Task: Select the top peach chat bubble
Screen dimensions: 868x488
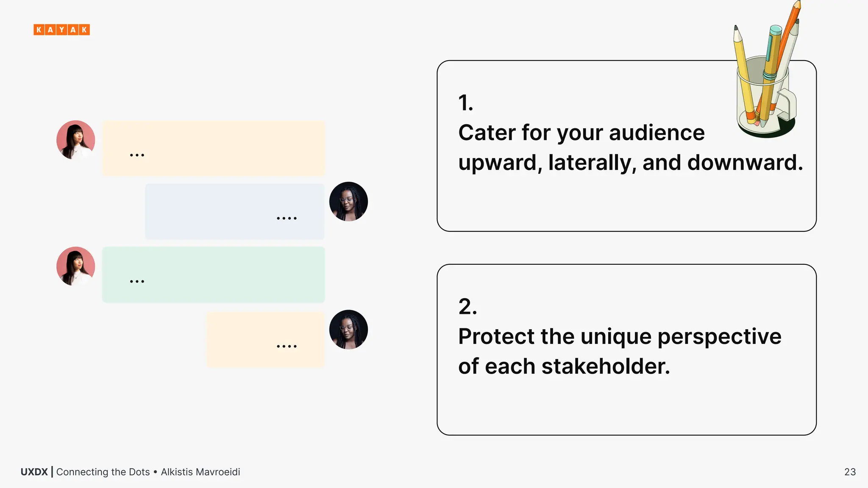Action: pos(214,148)
